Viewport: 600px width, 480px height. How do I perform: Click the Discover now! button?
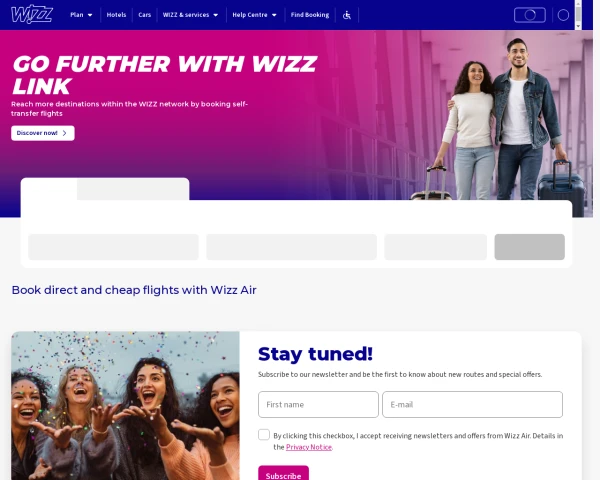click(x=43, y=133)
